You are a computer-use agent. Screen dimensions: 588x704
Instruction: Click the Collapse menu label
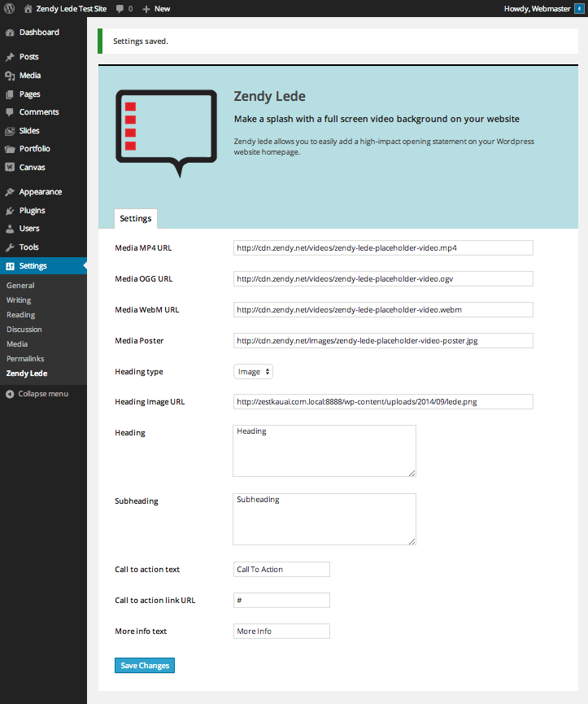[43, 394]
